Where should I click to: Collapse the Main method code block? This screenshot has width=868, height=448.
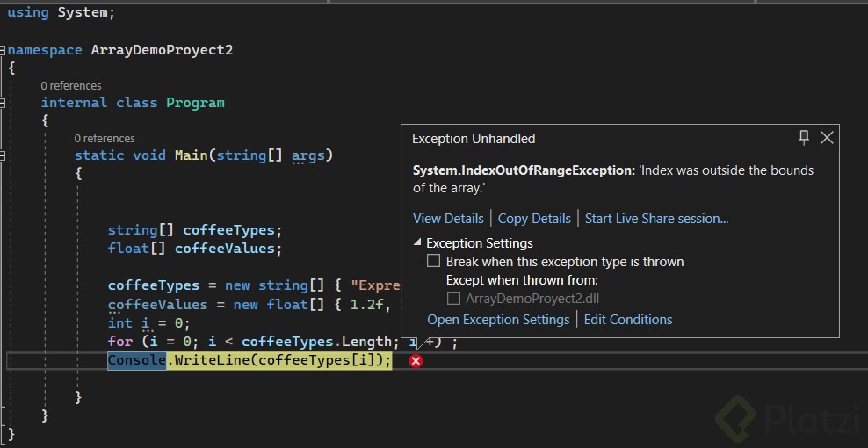coord(4,155)
